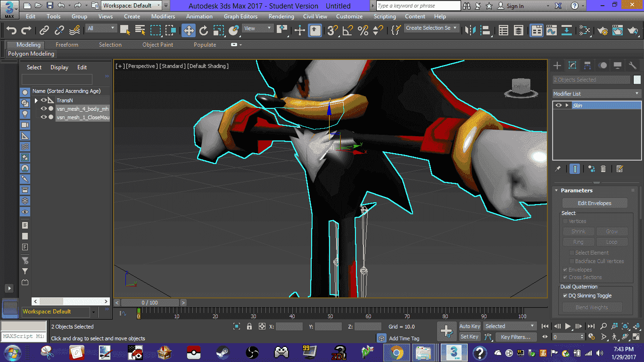This screenshot has width=644, height=362.
Task: Open Google Chrome from the taskbar
Action: tap(396, 353)
